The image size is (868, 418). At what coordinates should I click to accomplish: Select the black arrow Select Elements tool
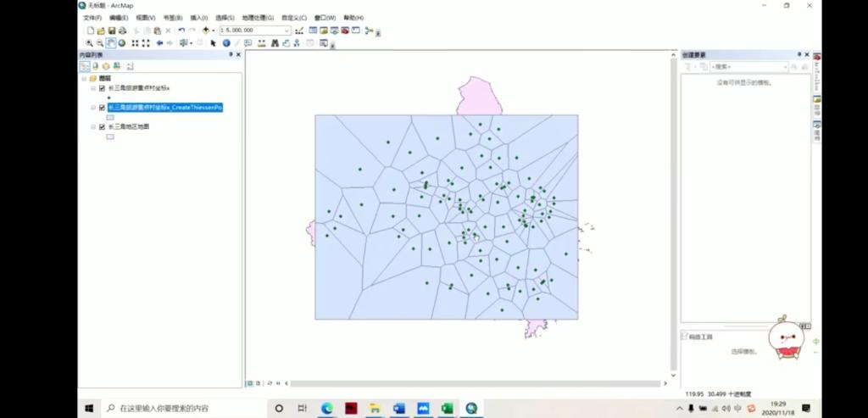(213, 42)
